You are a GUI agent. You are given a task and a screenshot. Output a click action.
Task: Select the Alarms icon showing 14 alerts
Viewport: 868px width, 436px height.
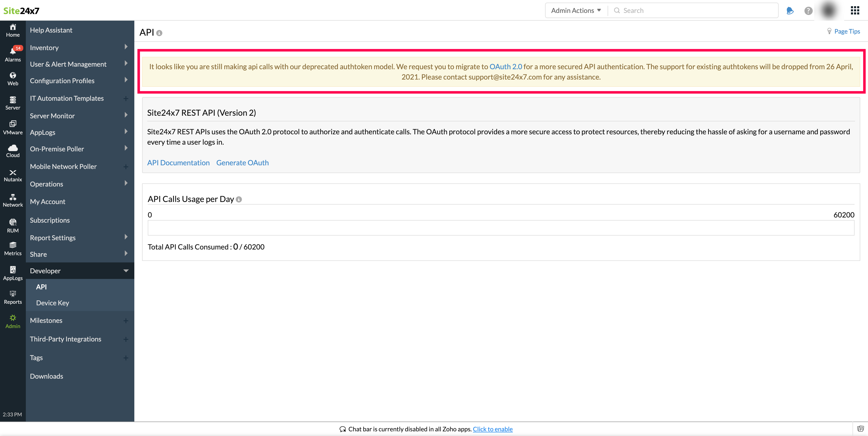tap(12, 53)
